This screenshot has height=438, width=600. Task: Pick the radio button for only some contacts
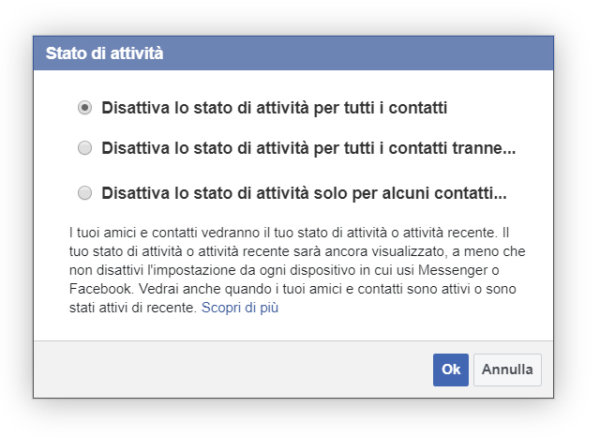(85, 192)
